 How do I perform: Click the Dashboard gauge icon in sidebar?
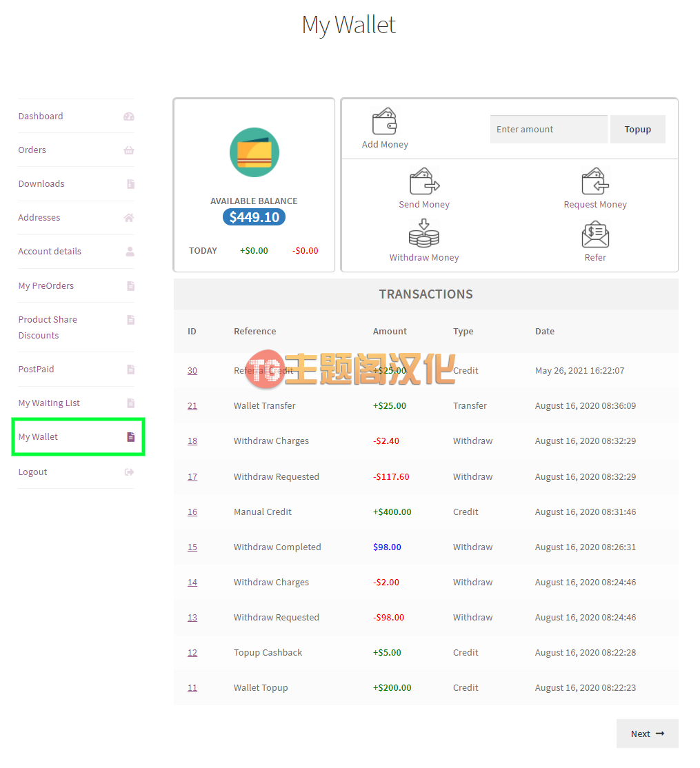click(x=129, y=117)
